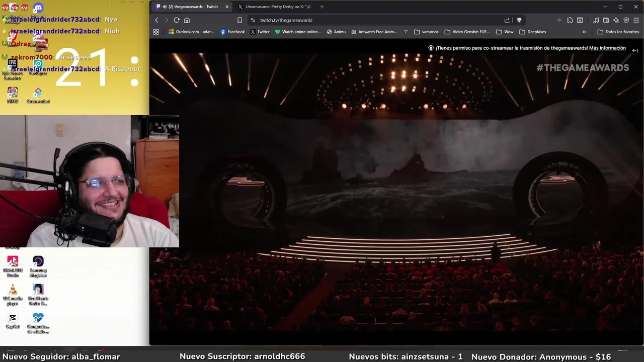Viewport: 644px width, 362px height.
Task: Click the site settings icon before the URL
Action: [x=252, y=20]
